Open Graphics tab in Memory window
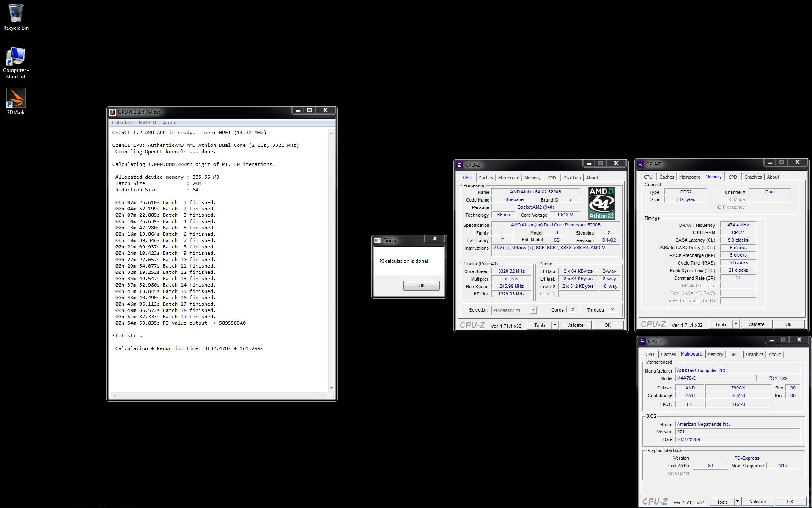Screen dimensions: 812x508 pos(753,177)
